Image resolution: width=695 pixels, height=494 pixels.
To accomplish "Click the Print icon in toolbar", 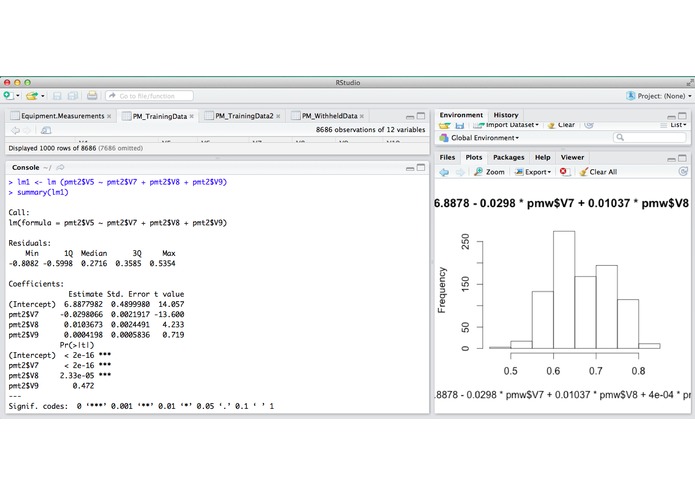I will tap(92, 95).
